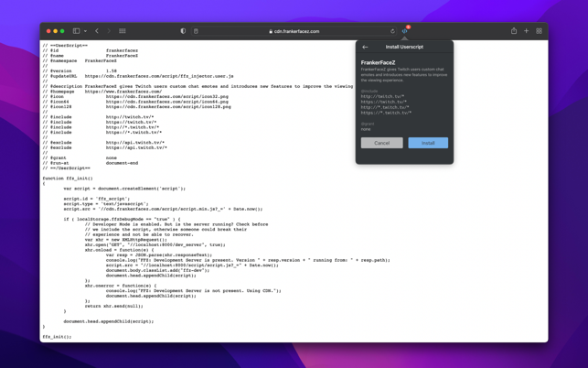588x368 pixels.
Task: Click the @exclude http://api.twitch.tv/* line
Action: click(x=103, y=143)
